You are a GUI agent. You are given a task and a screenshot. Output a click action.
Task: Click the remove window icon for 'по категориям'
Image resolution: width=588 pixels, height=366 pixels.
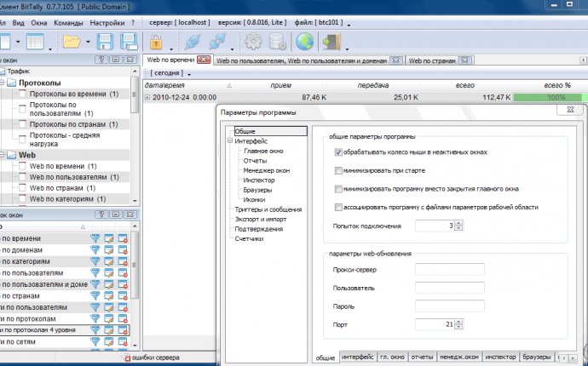pyautogui.click(x=123, y=261)
